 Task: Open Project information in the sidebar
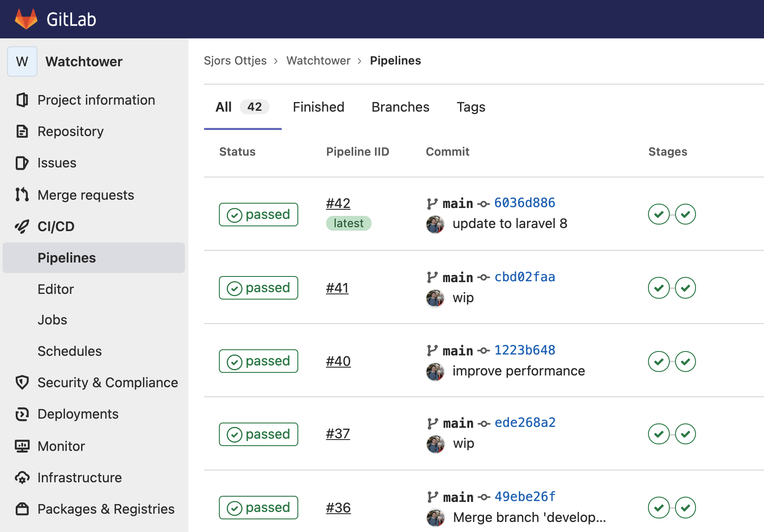pos(96,100)
